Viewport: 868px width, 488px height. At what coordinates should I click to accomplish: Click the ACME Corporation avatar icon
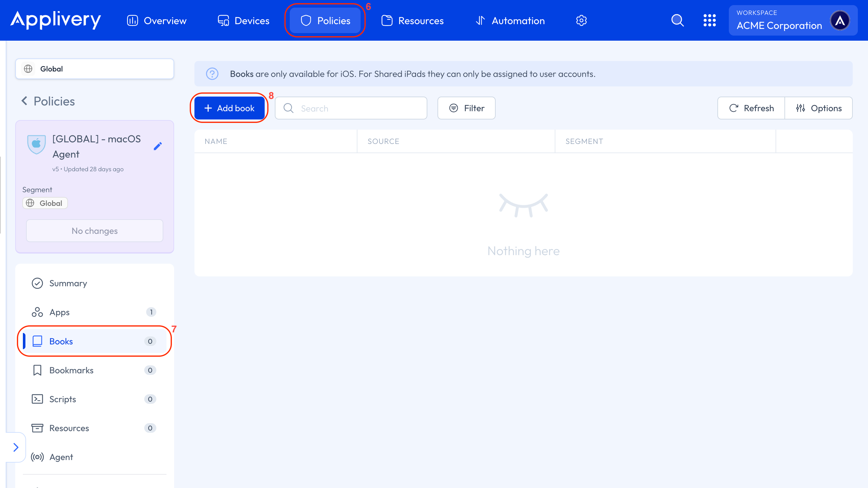click(840, 21)
